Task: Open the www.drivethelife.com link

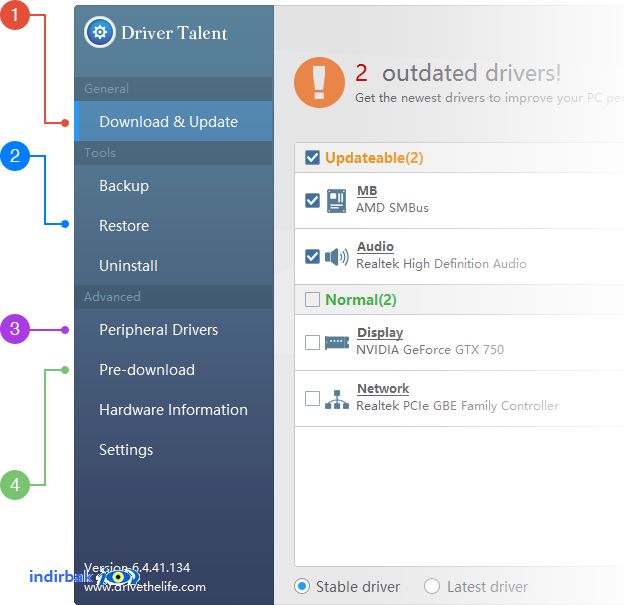Action: pos(145,587)
